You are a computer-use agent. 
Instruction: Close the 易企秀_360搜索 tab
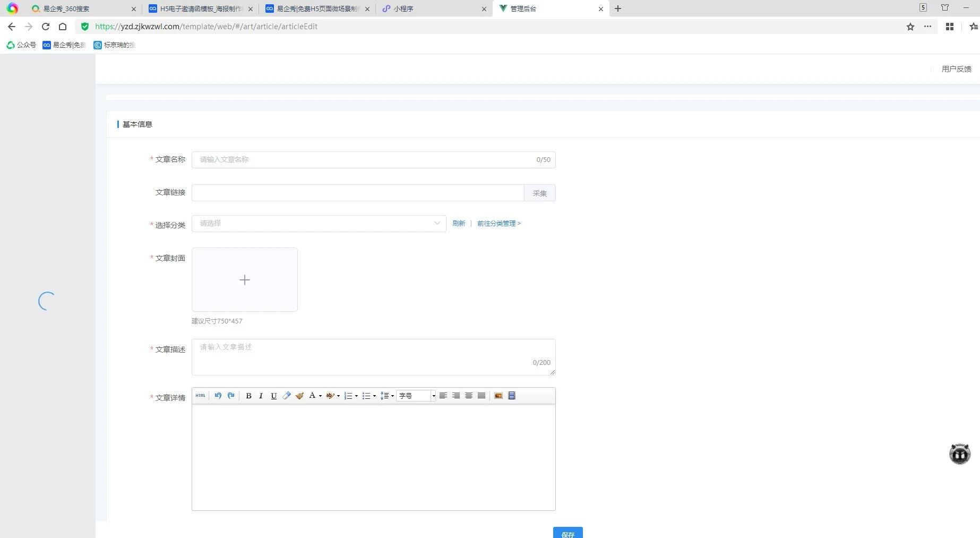pos(133,9)
